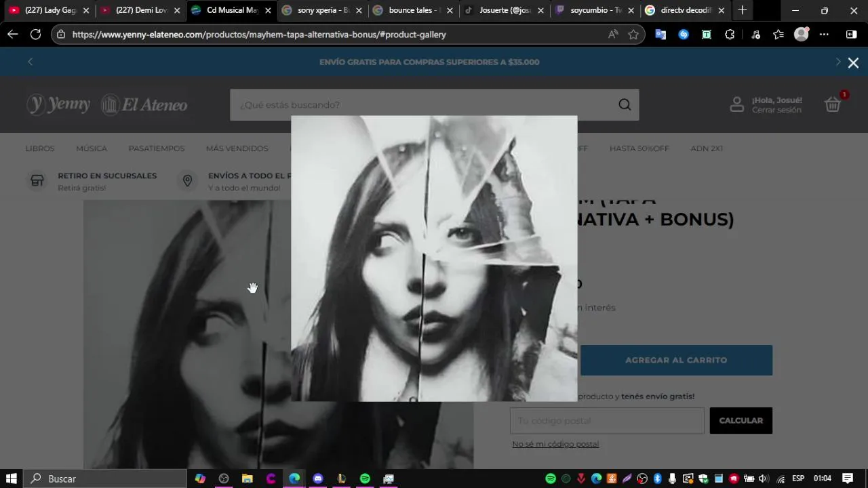Open the Windows Start menu
Viewport: 868px width, 488px height.
[12, 479]
